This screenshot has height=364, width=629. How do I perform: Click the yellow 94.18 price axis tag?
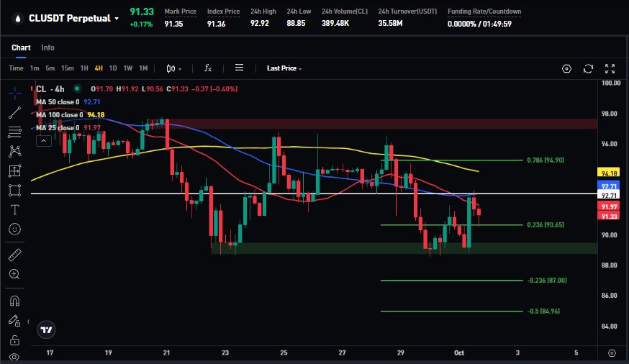609,173
